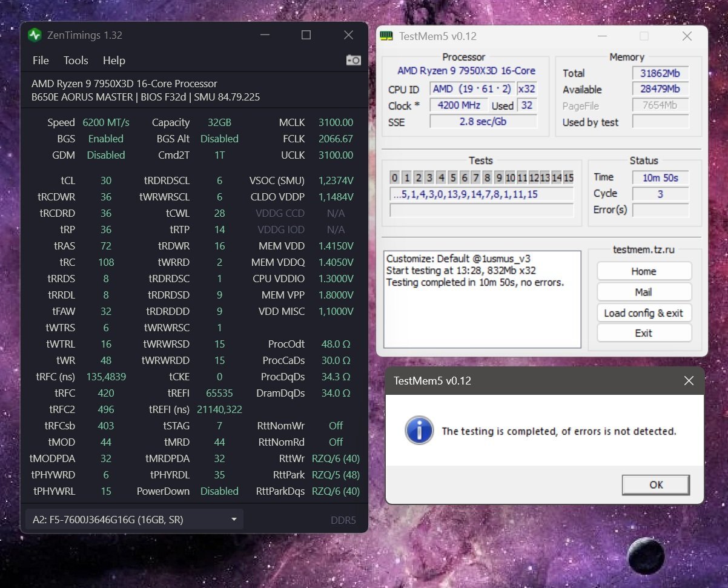Click the Clock field showing 4200 MHz
The width and height of the screenshot is (728, 588).
point(458,105)
